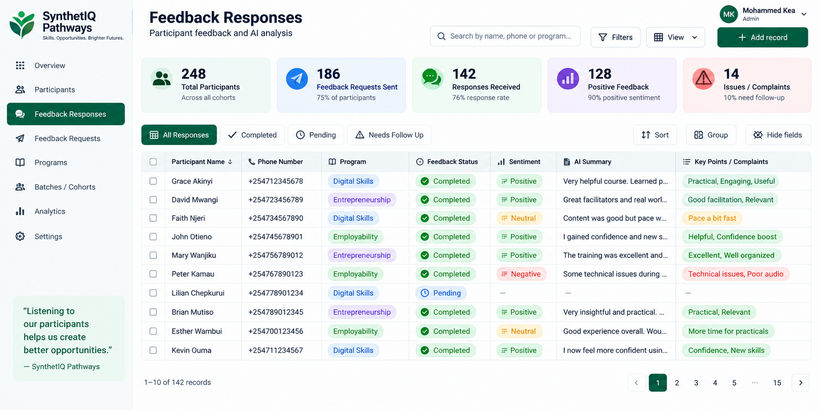Click the Add record button
The image size is (820, 410).
(762, 37)
